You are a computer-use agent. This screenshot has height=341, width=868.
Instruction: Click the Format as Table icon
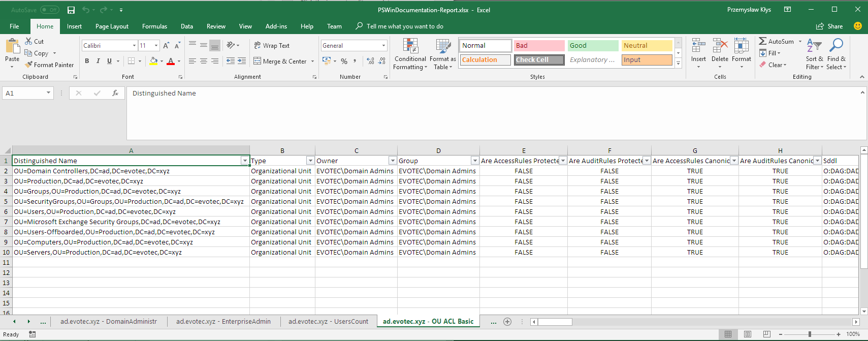coord(443,54)
